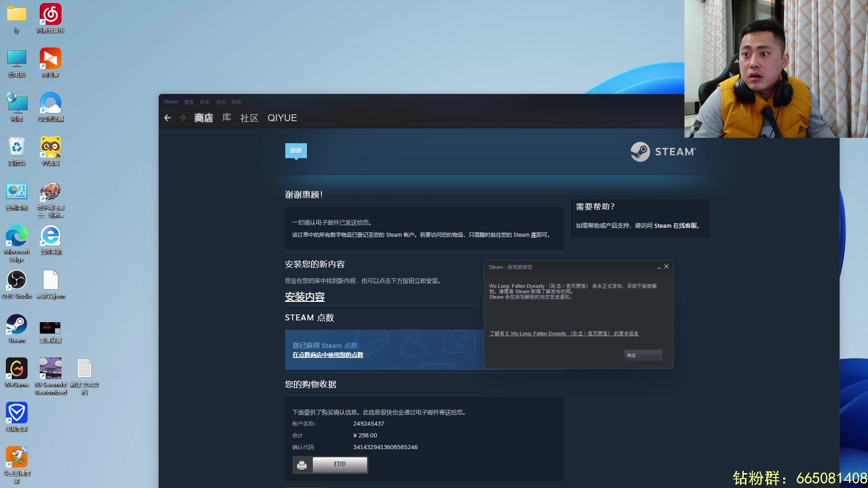Launch QQ浏览器 from desktop
Viewport: 868px width, 488px height.
51,107
